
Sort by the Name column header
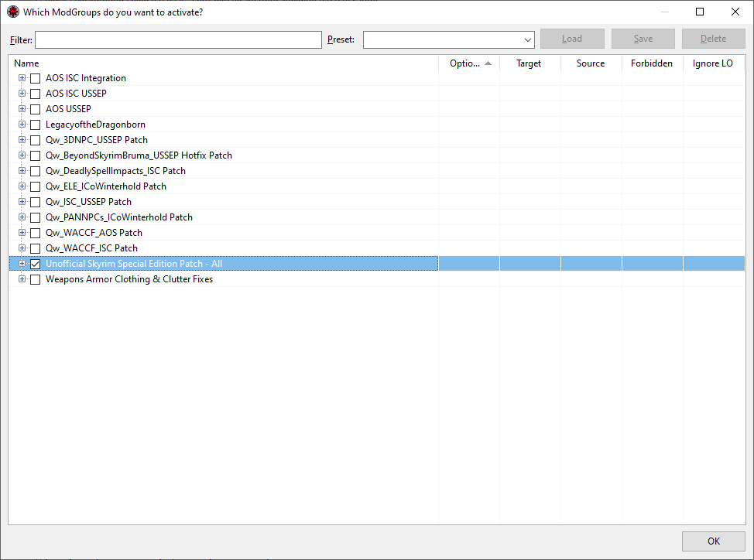224,63
